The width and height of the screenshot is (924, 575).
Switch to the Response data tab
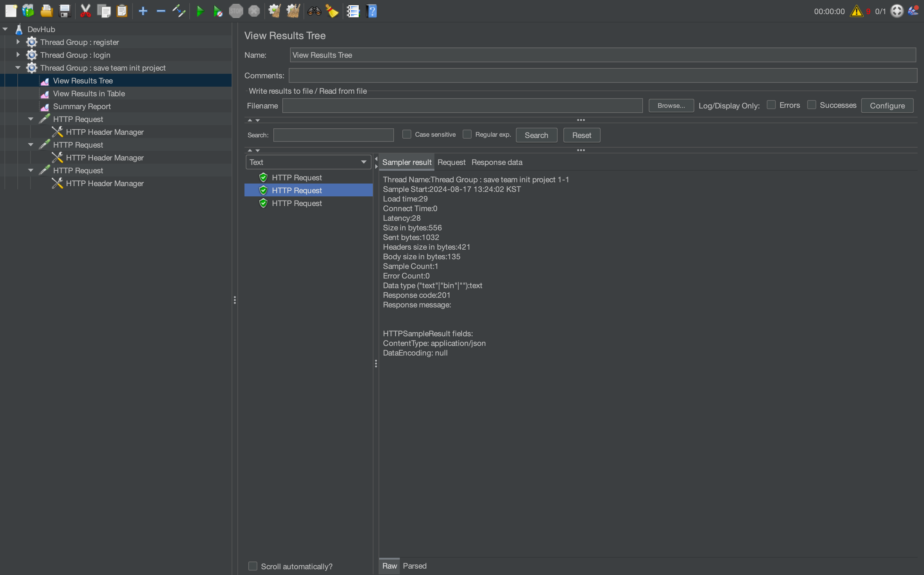[x=497, y=162]
